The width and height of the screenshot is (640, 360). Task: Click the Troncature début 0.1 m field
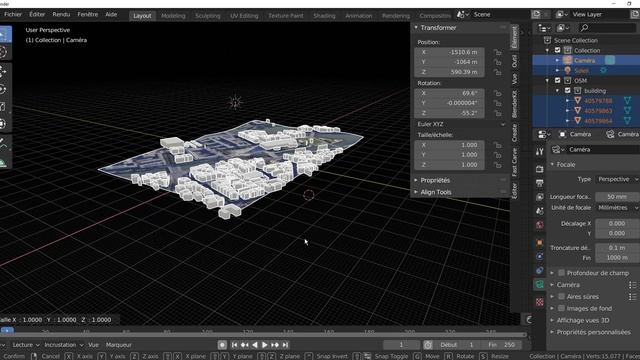617,248
